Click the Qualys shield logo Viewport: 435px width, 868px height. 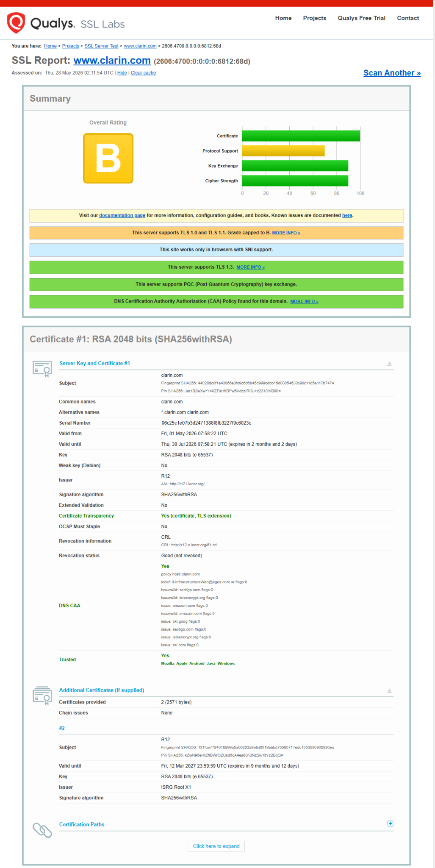16,23
